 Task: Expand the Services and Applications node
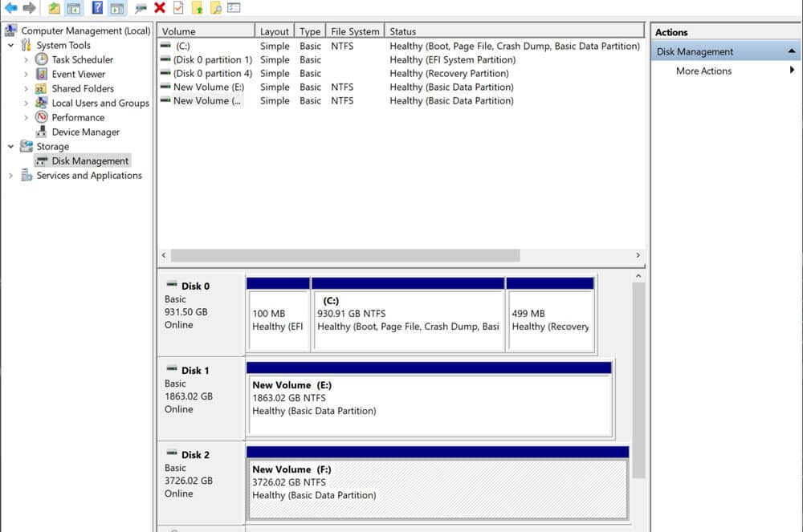(10, 176)
